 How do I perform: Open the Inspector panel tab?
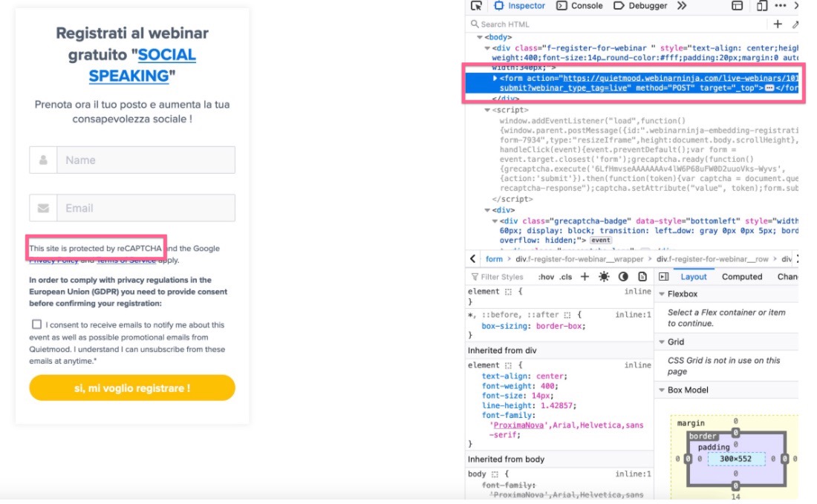pyautogui.click(x=519, y=6)
